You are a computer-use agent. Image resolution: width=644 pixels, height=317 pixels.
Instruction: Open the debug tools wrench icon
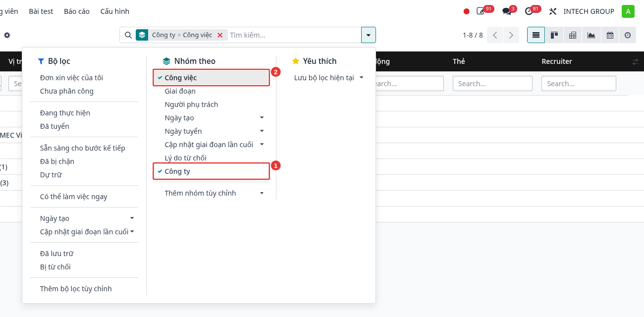(553, 11)
